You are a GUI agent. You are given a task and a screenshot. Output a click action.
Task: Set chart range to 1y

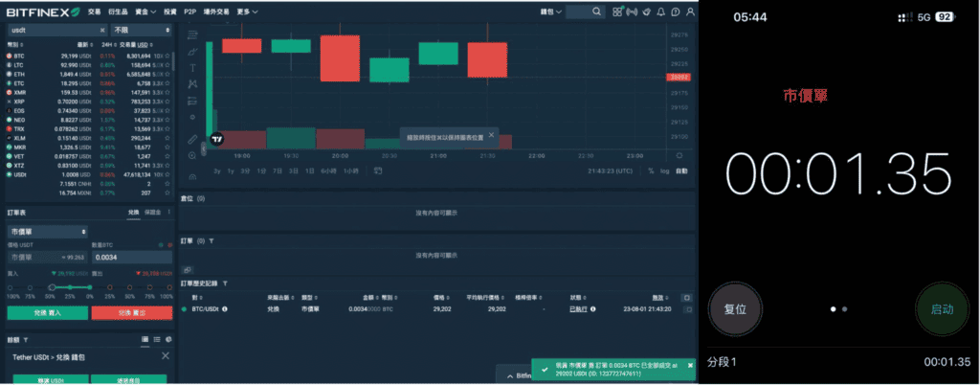pyautogui.click(x=231, y=170)
